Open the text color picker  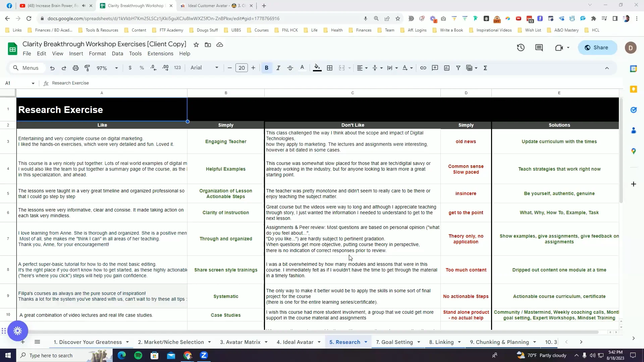point(302,68)
